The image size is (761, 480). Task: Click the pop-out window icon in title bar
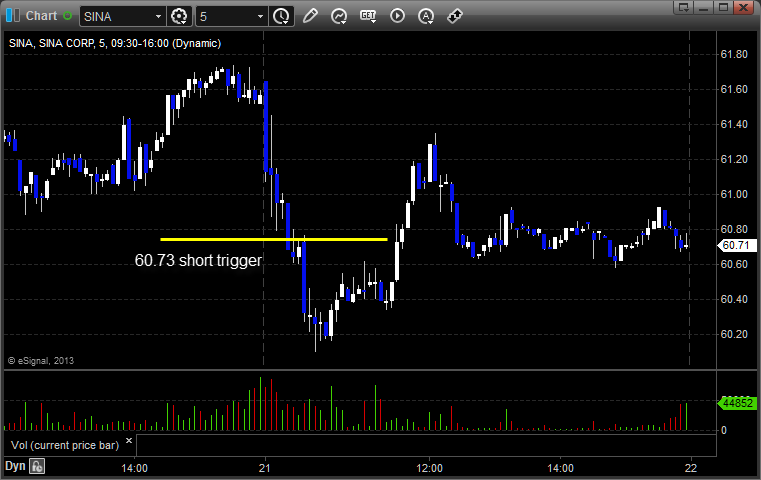pos(684,7)
